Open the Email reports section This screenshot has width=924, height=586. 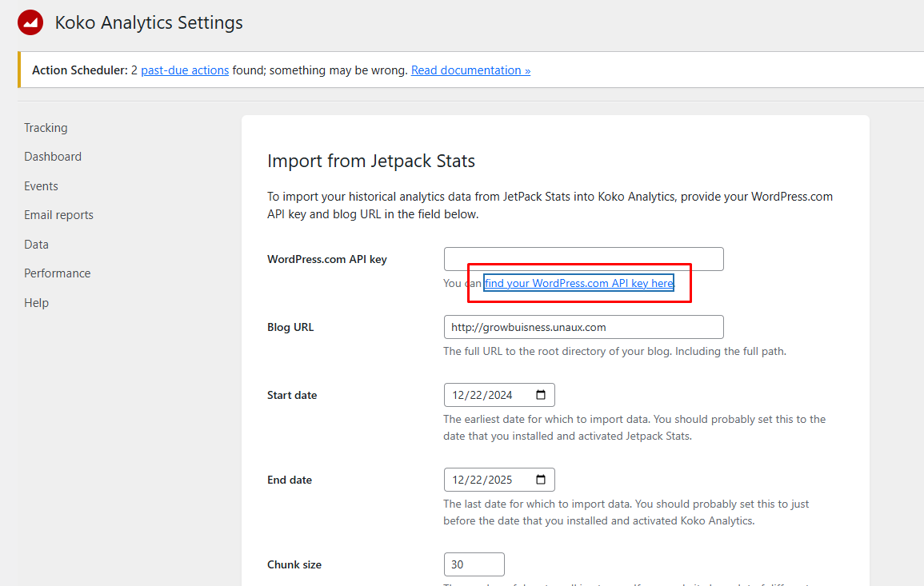point(58,214)
